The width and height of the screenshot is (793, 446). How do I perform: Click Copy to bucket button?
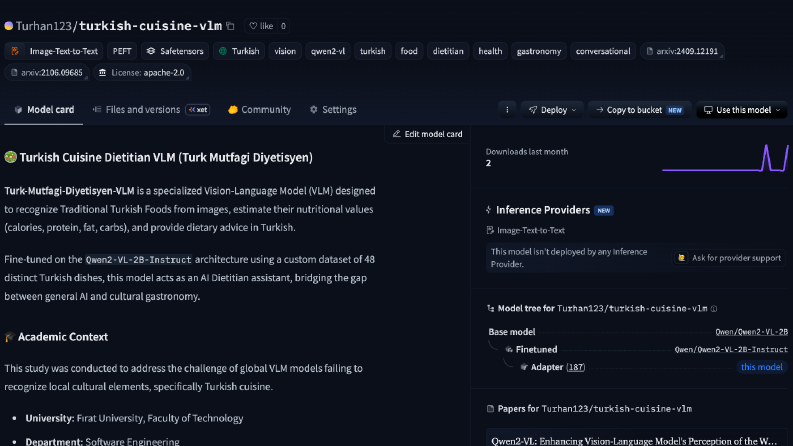click(x=640, y=110)
